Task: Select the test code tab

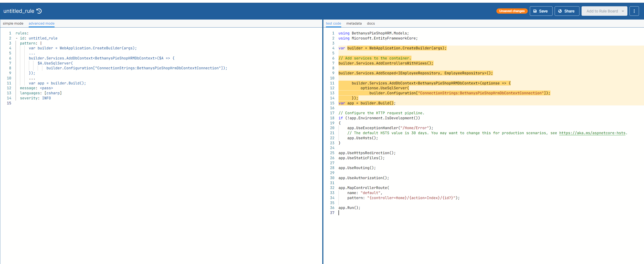Action: click(333, 23)
